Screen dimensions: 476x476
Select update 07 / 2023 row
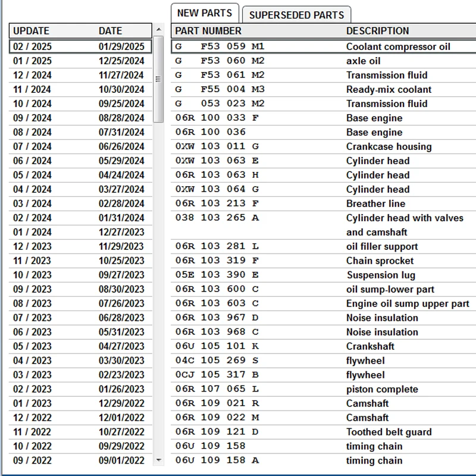click(80, 318)
